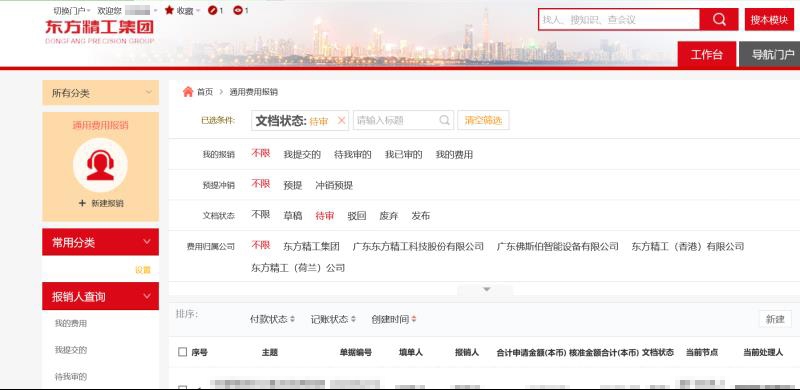Click the customer service headset avatar

(100, 165)
